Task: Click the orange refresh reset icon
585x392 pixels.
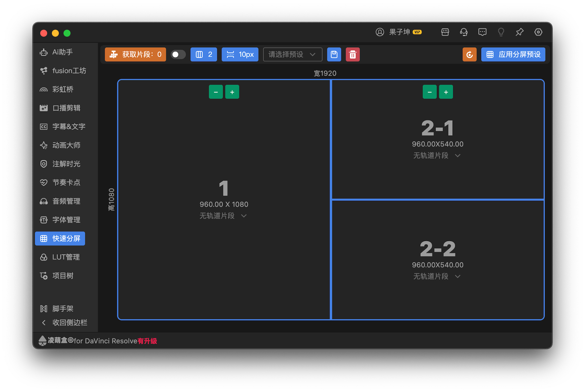Action: coord(469,55)
